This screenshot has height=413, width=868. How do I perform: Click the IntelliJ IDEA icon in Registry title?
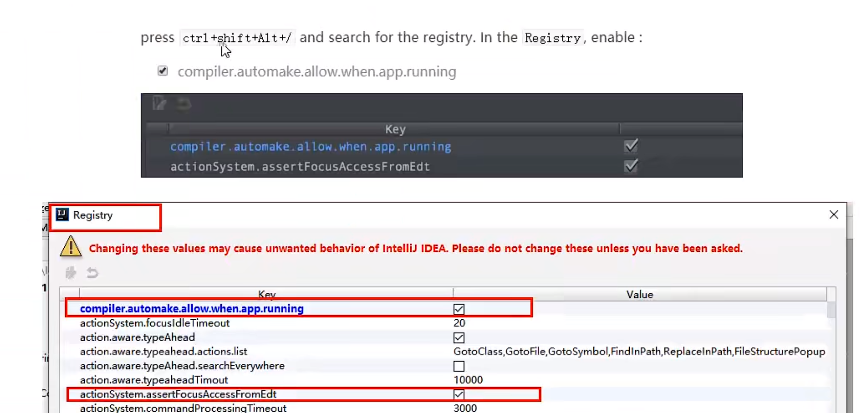[62, 215]
